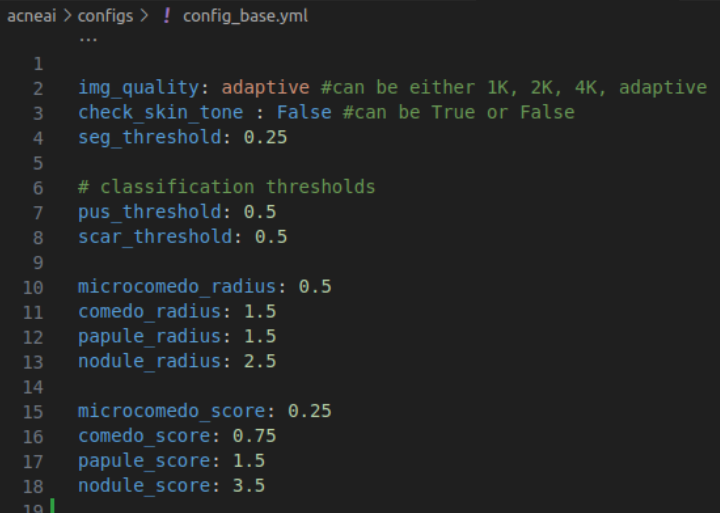720x513 pixels.
Task: Open the acneai breadcrumb folder
Action: pyautogui.click(x=32, y=16)
